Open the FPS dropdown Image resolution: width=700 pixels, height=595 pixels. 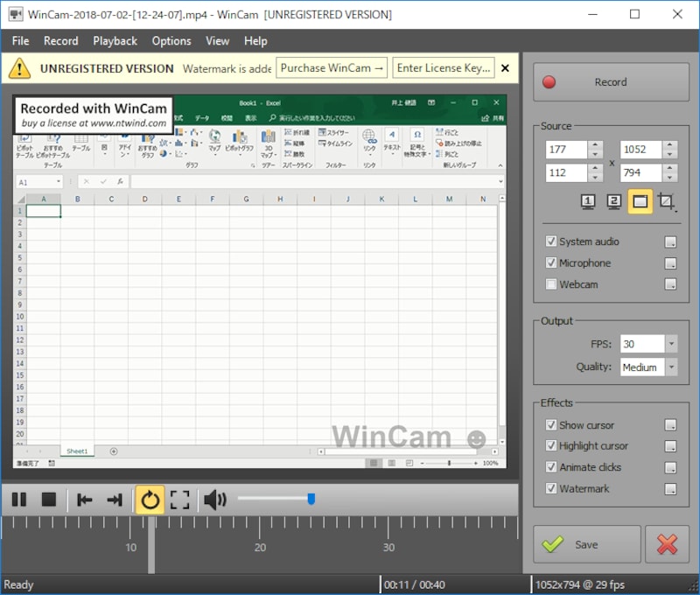tap(670, 344)
